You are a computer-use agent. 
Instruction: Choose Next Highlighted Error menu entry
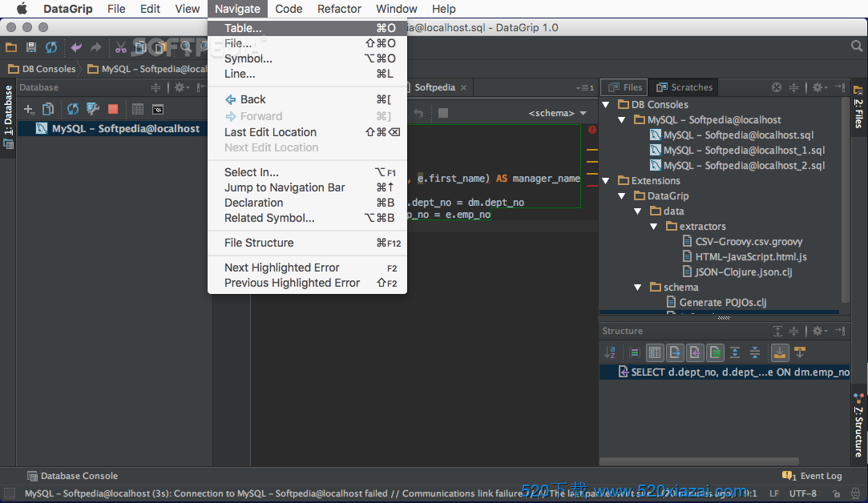tap(307, 268)
